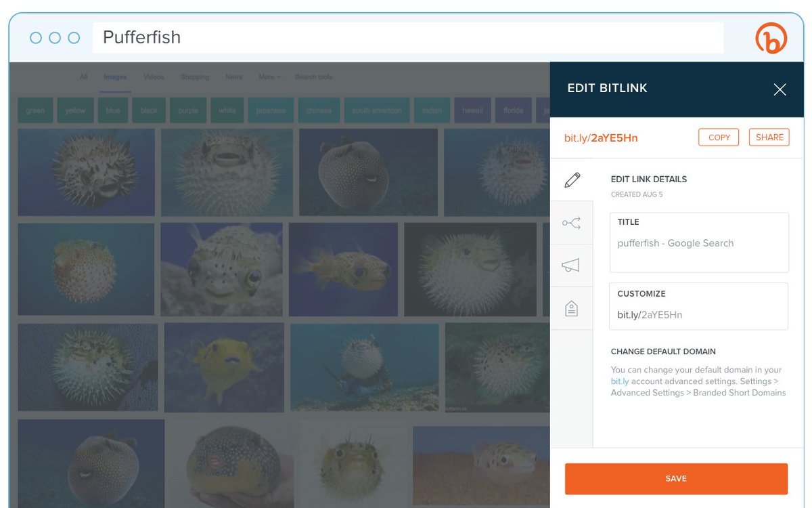
Task: Open the More search dropdown
Action: [269, 77]
